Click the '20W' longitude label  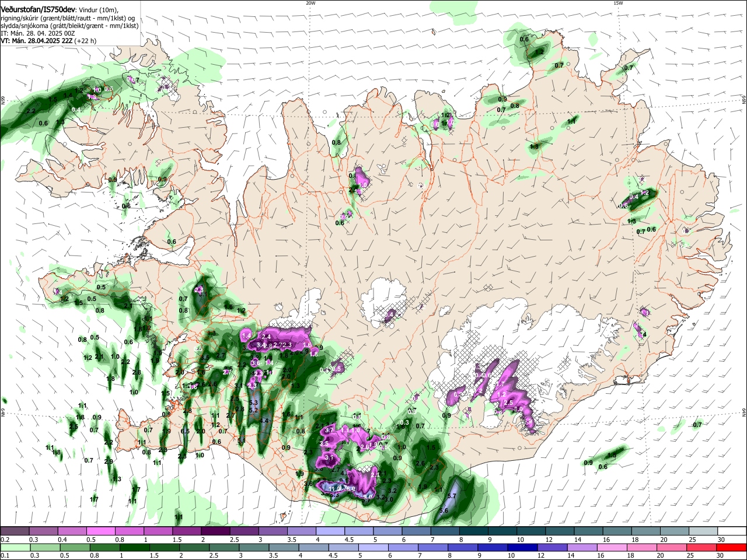[310, 3]
